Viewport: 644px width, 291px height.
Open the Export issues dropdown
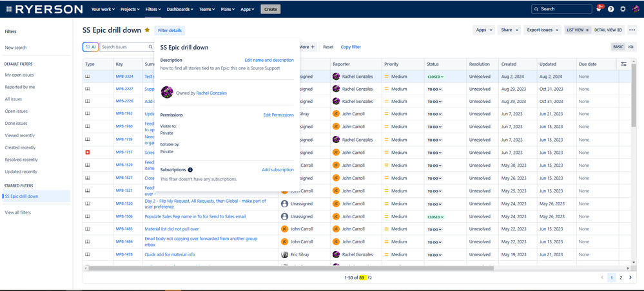[542, 30]
